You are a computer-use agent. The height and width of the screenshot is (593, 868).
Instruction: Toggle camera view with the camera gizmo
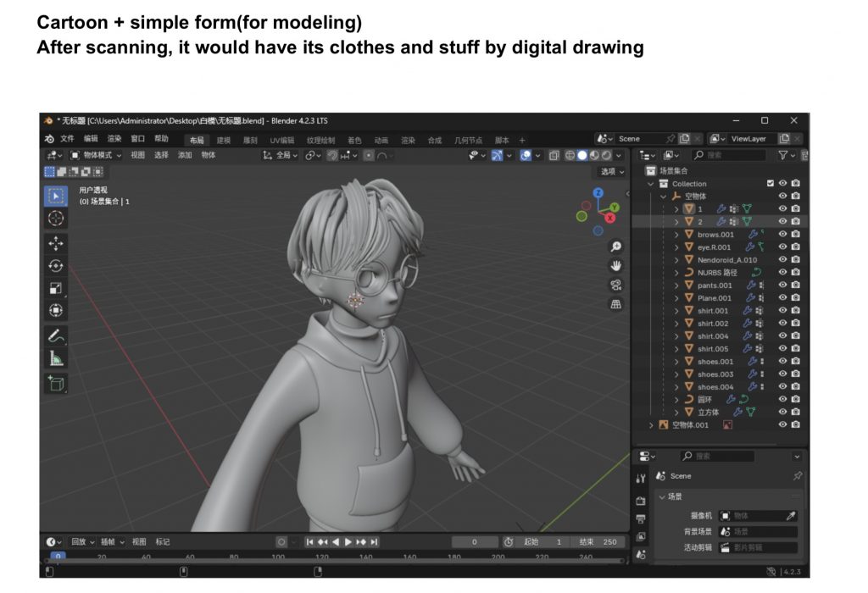[616, 285]
